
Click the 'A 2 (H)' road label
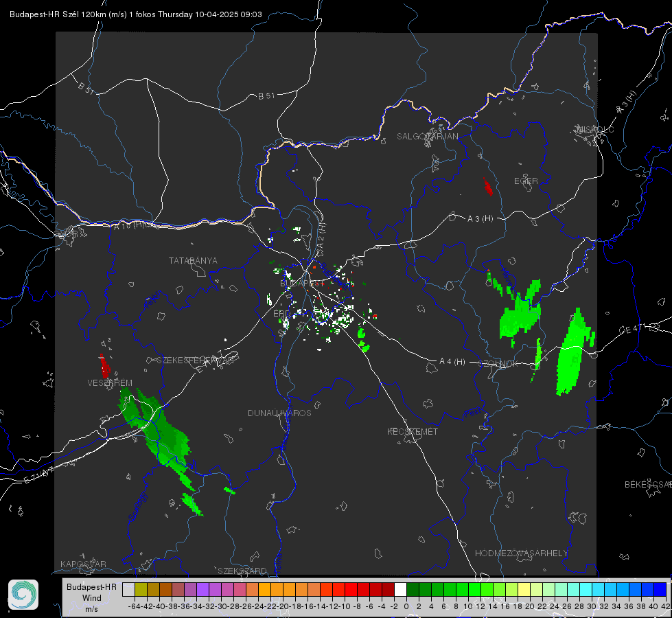(321, 236)
